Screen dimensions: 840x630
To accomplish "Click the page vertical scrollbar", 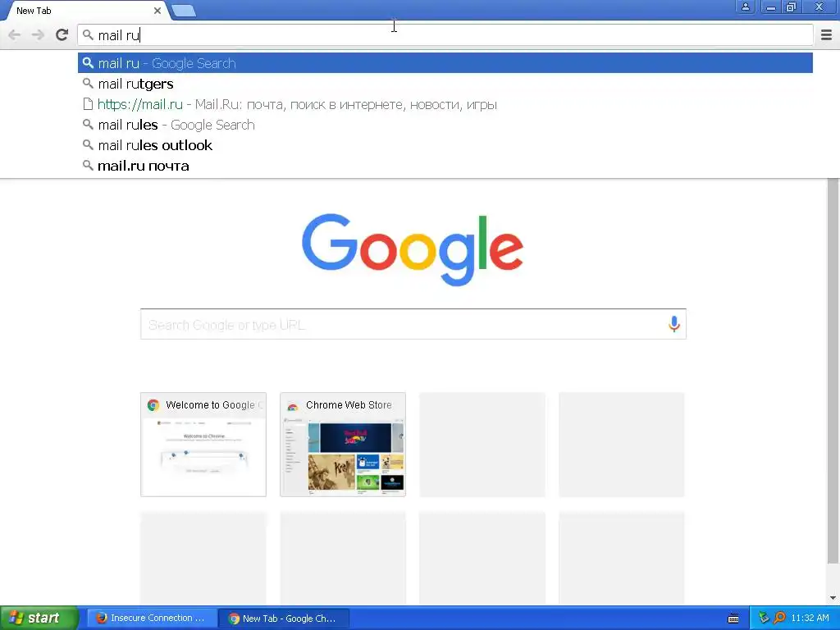I will click(833, 370).
